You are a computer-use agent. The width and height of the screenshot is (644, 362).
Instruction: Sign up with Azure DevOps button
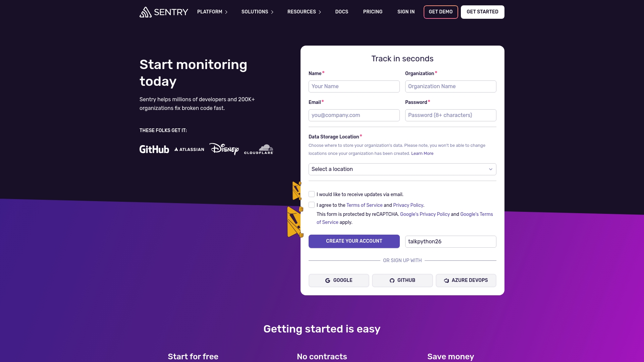[x=466, y=281]
